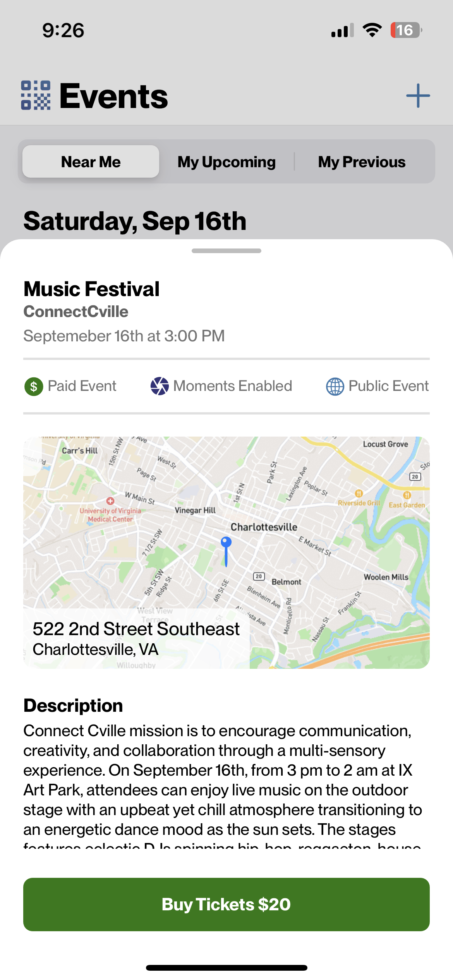The width and height of the screenshot is (453, 980).
Task: Tap the 522 2nd Street Southeast address
Action: [x=136, y=629]
